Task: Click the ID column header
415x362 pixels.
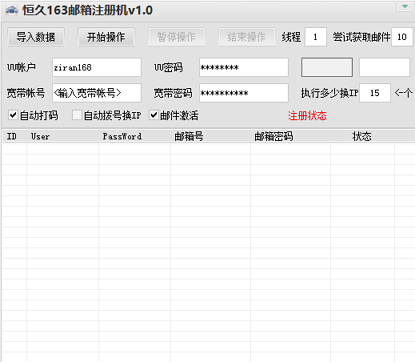Action: pos(14,136)
